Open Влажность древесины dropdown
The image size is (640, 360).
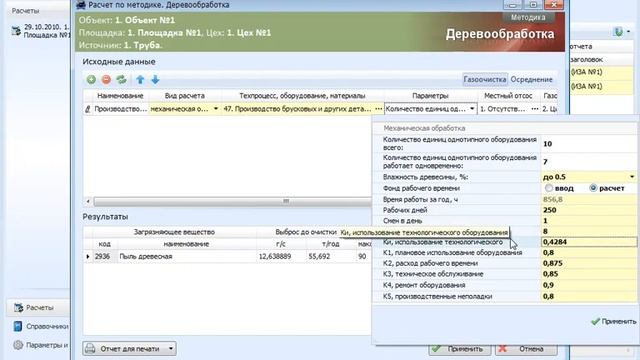(632, 177)
